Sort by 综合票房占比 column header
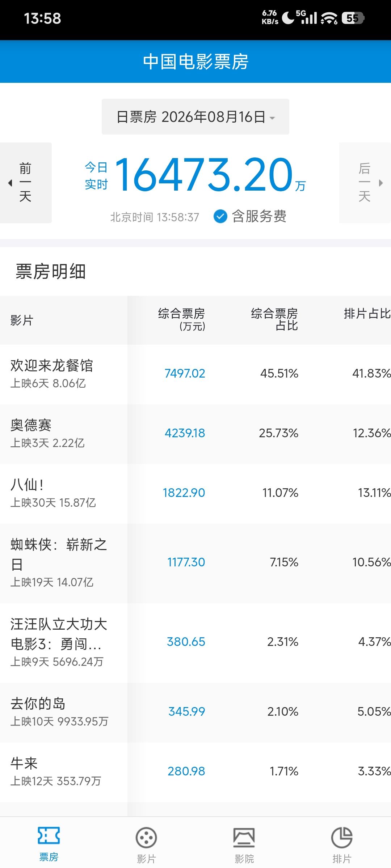This screenshot has height=868, width=391. point(274,320)
